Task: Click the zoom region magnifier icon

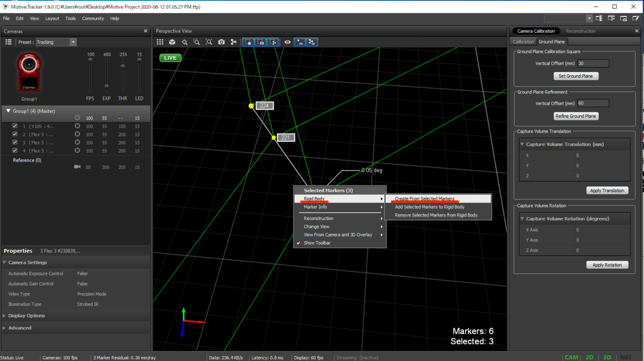Action: tap(196, 42)
